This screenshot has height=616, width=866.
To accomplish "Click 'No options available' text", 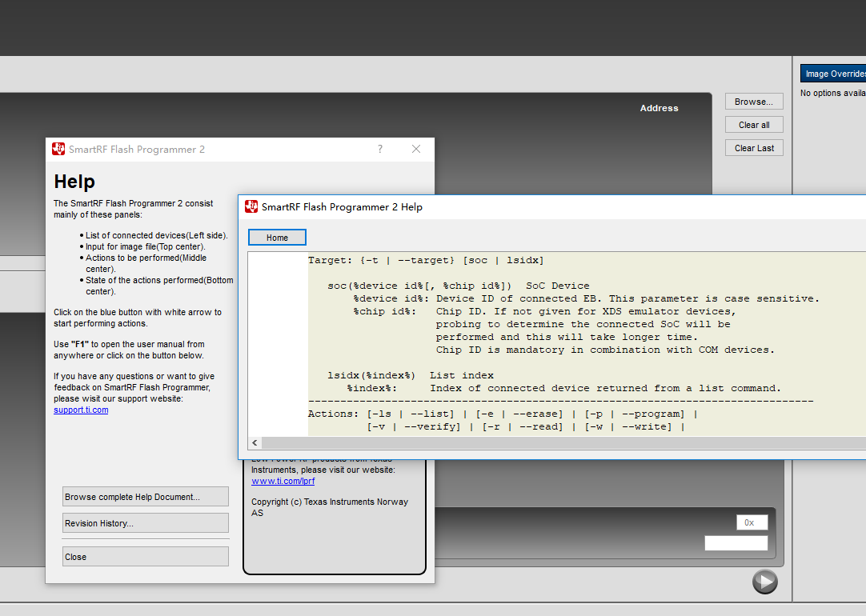I will (833, 94).
